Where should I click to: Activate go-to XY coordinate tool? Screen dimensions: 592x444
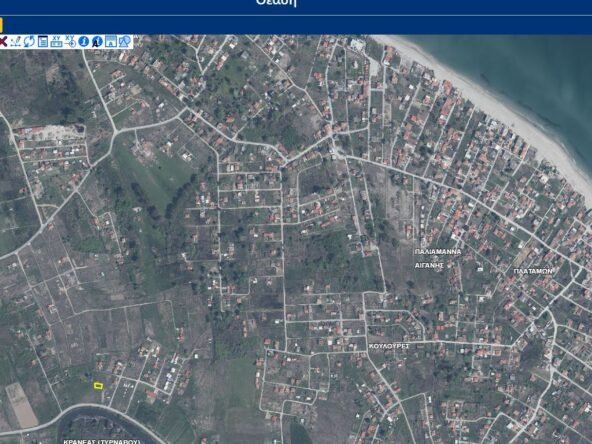click(x=70, y=41)
